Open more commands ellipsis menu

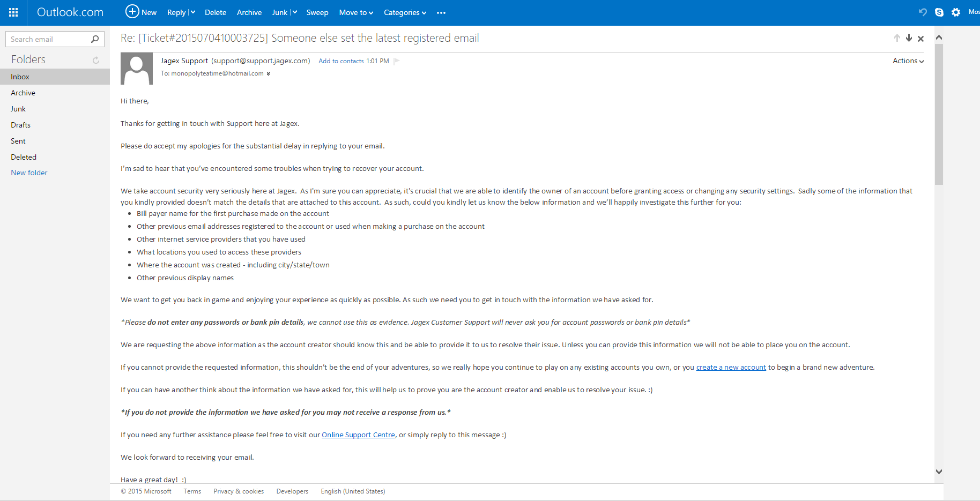pos(441,13)
